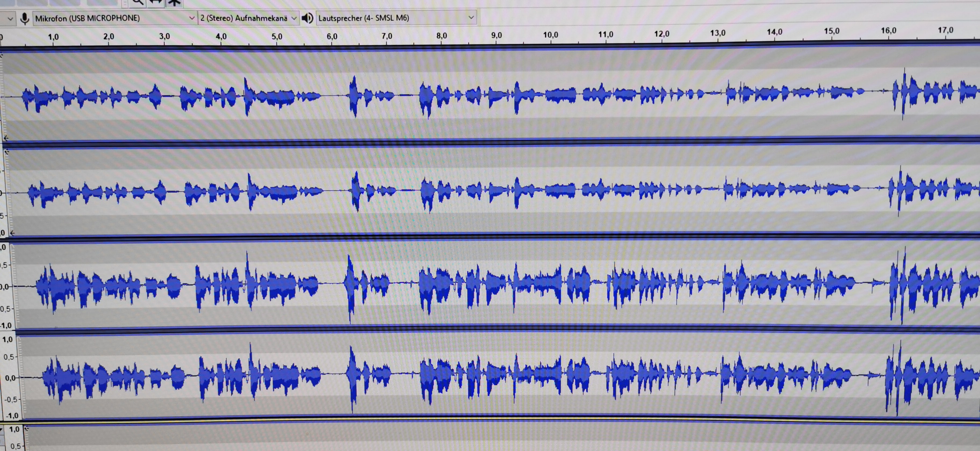Screen dimensions: 980x451
Task: Click the 0,5 label on the bottom track's scale
Action: point(15,446)
